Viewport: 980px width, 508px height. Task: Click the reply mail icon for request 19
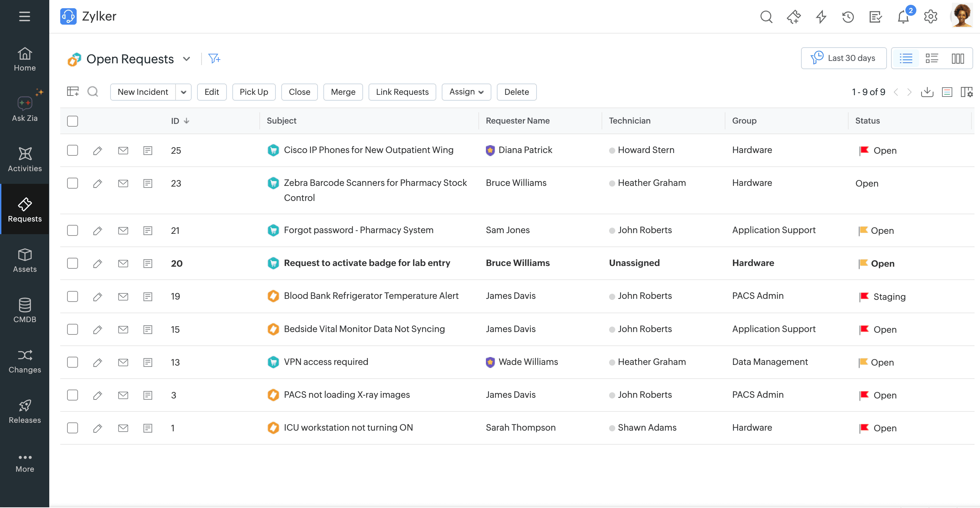click(x=123, y=296)
